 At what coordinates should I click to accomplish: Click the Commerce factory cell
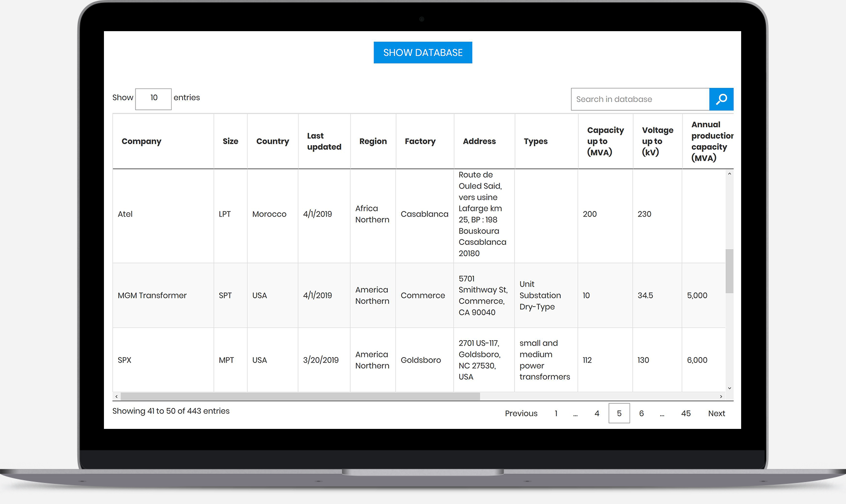[x=424, y=295]
